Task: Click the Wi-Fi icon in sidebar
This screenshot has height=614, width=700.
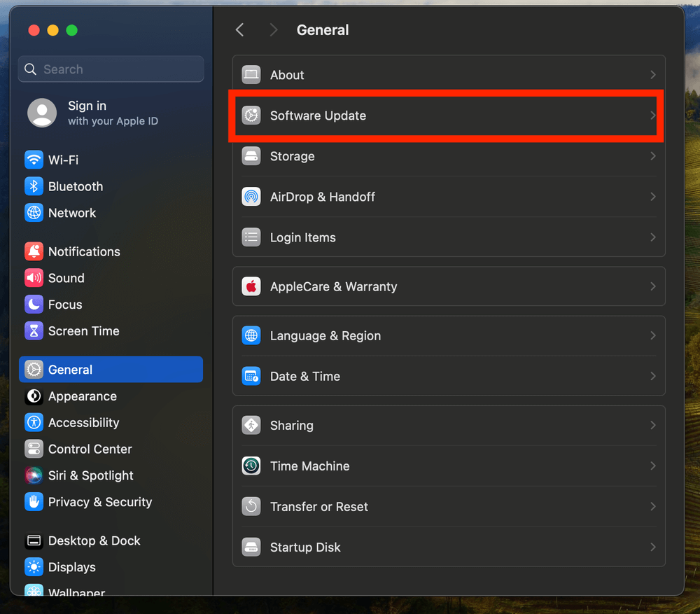Action: (x=34, y=160)
